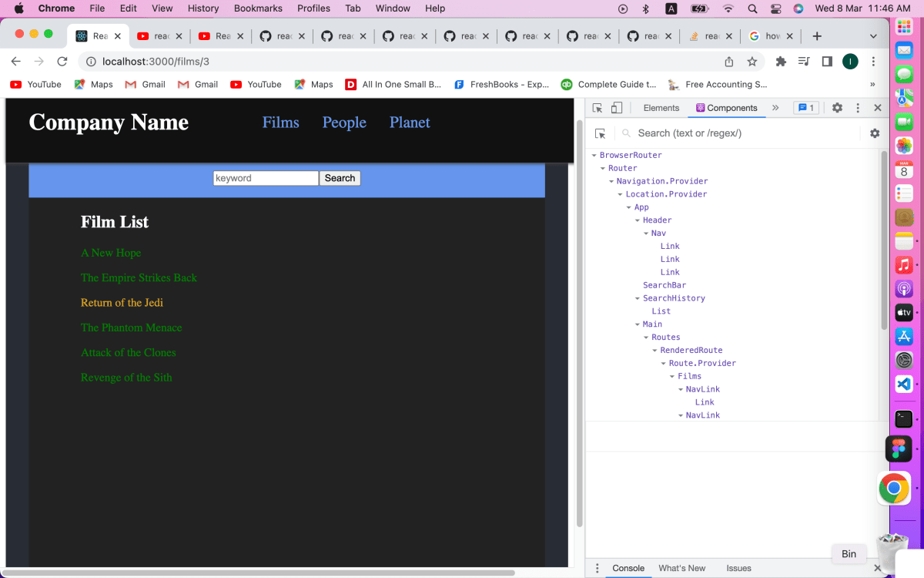The height and width of the screenshot is (578, 924).
Task: Collapse the Router node arrow
Action: tap(603, 169)
